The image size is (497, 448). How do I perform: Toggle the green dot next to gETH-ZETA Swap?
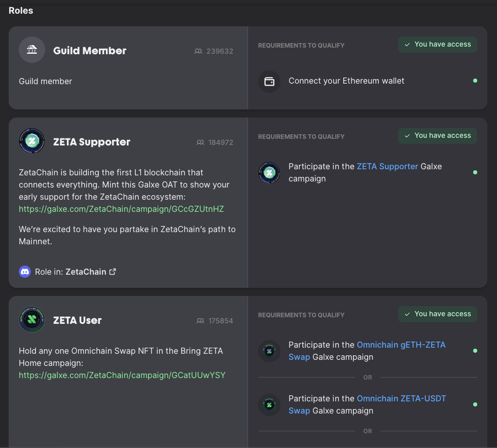(475, 350)
